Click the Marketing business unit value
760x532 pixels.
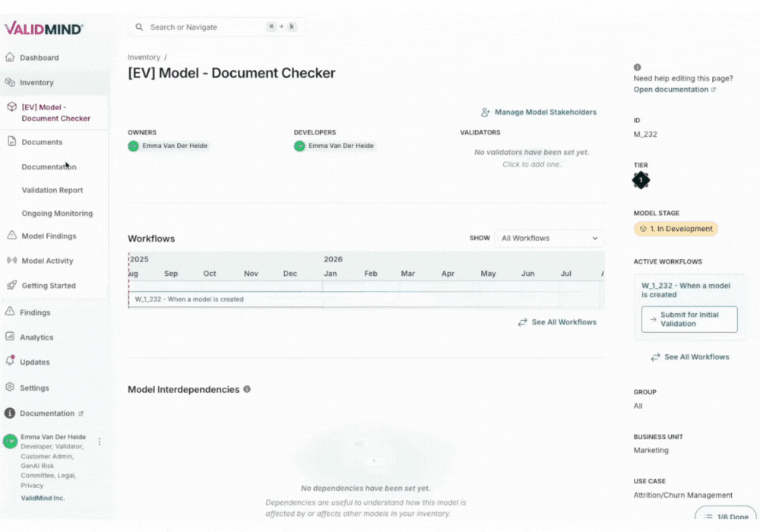651,450
